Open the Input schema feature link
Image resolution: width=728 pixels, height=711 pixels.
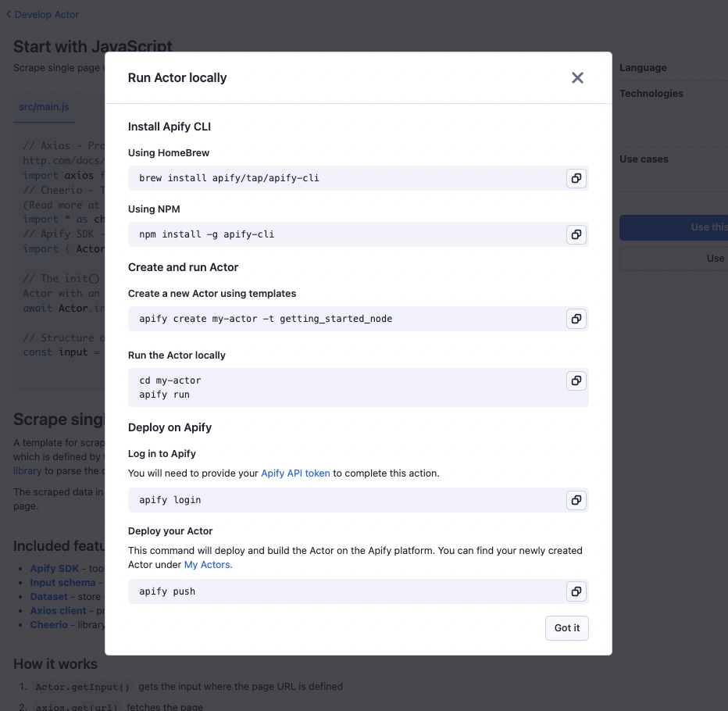(x=62, y=582)
